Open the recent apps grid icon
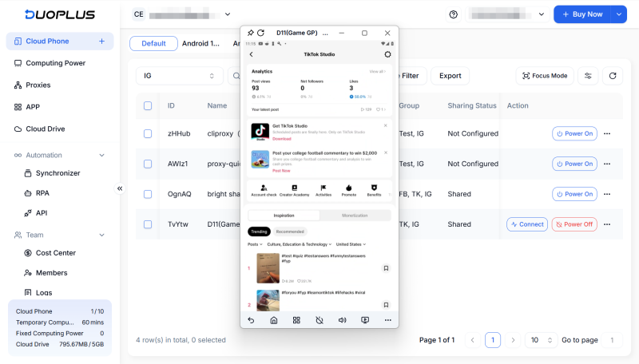Screen dimensions: 639x364 pyautogui.click(x=296, y=320)
